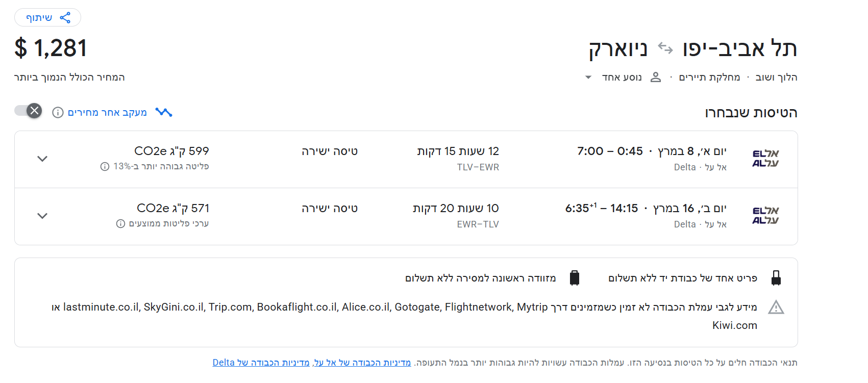Select the הלוך ושוב trip type option
The image size is (868, 383).
pos(776,77)
